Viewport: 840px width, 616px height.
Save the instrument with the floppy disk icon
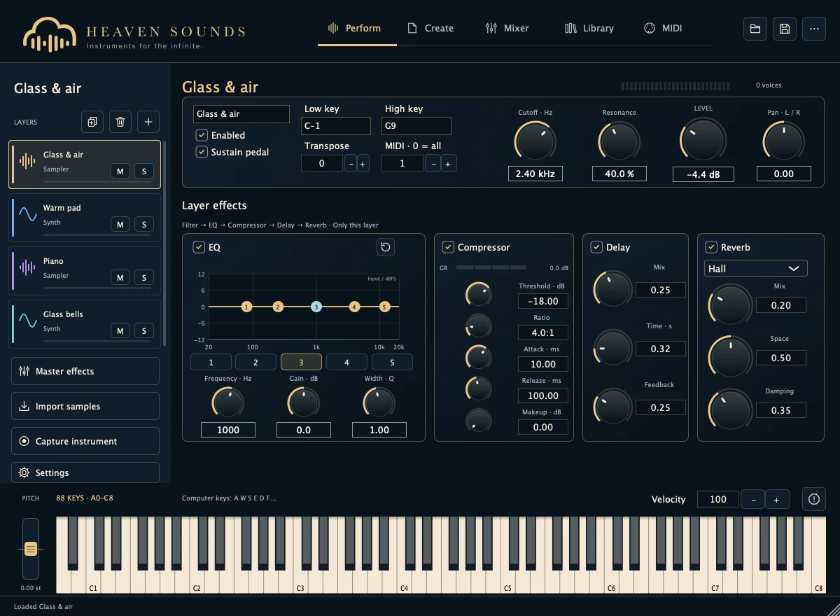pos(785,29)
